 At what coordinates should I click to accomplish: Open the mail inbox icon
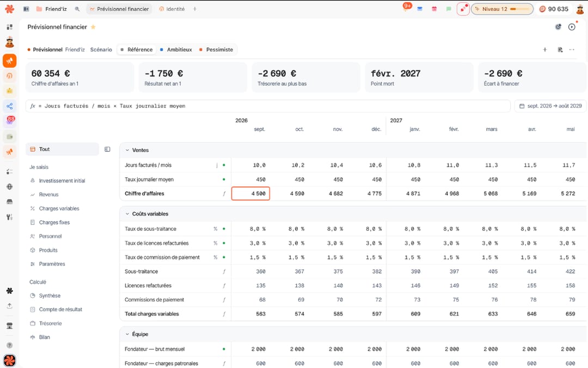click(420, 9)
